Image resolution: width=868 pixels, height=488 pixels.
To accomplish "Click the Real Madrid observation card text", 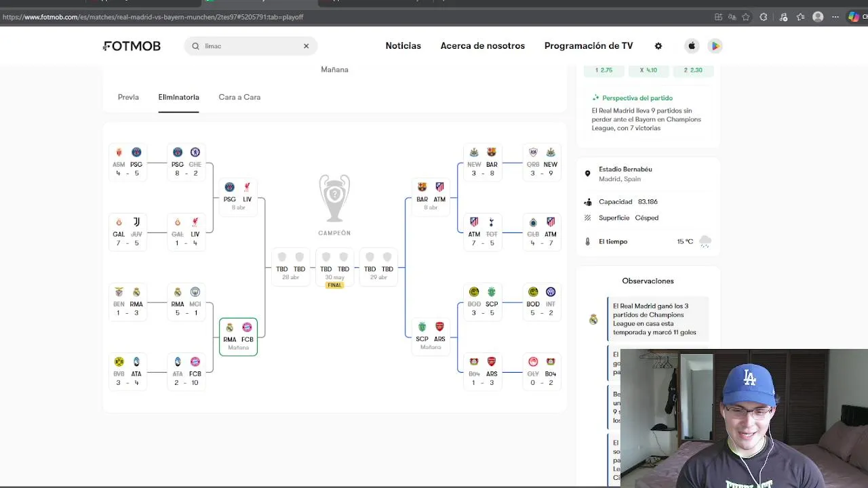I will tap(654, 319).
